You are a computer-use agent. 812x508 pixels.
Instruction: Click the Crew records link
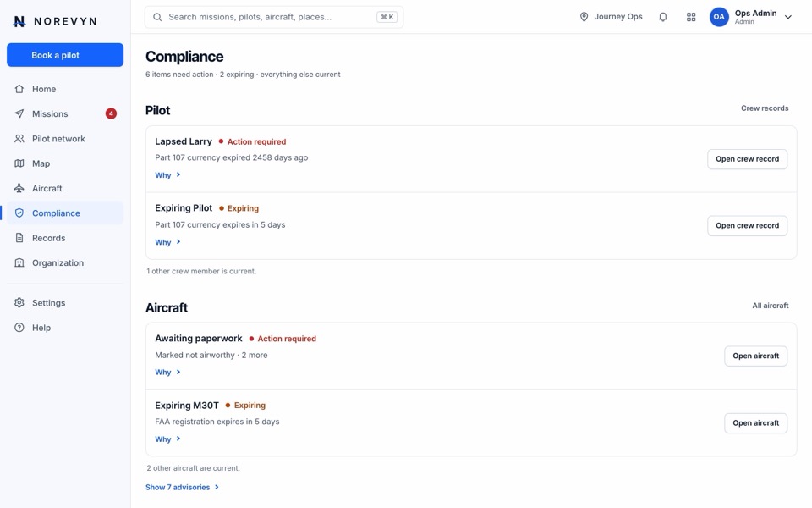[x=765, y=108]
